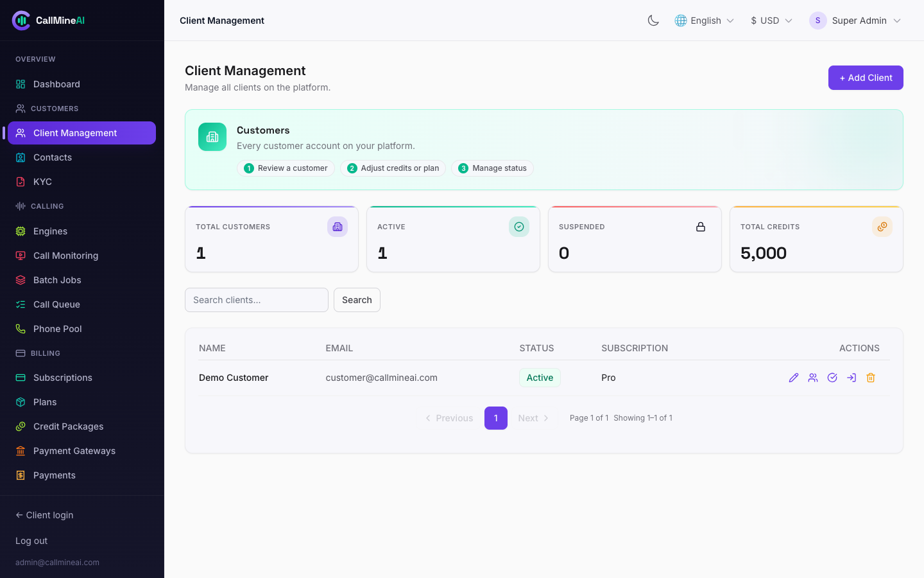
Task: Click the Contacts icon in sidebar
Action: pos(21,157)
